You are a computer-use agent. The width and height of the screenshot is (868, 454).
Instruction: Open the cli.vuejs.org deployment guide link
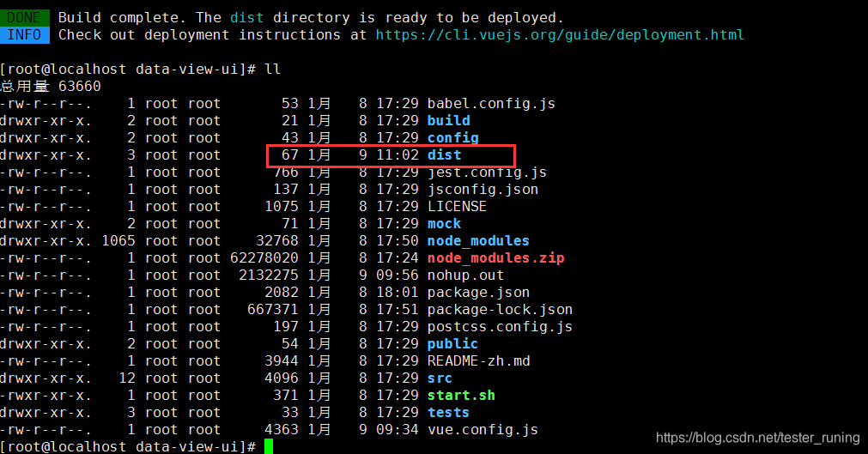560,35
